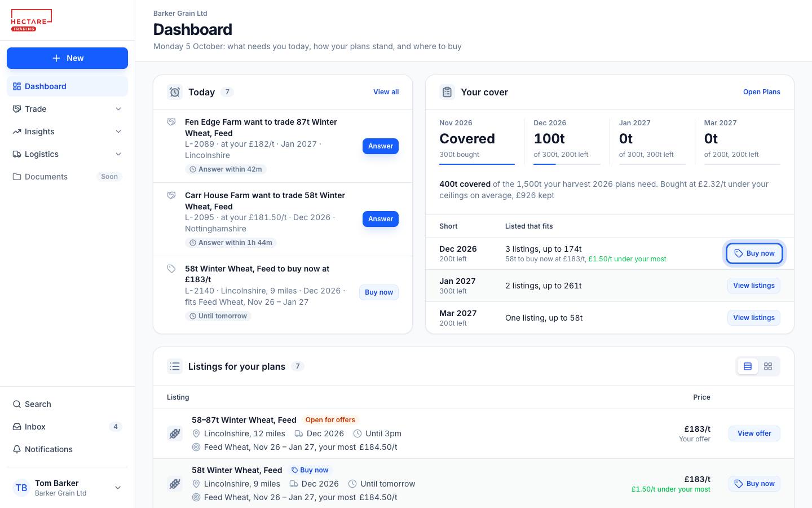Click the Today count badge 7
812x508 pixels.
[x=227, y=92]
